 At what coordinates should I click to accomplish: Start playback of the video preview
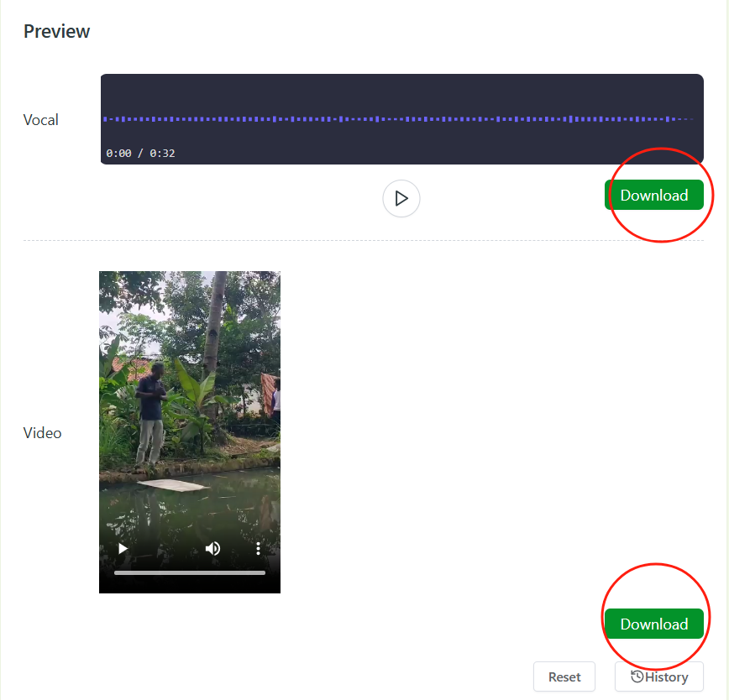pos(123,548)
